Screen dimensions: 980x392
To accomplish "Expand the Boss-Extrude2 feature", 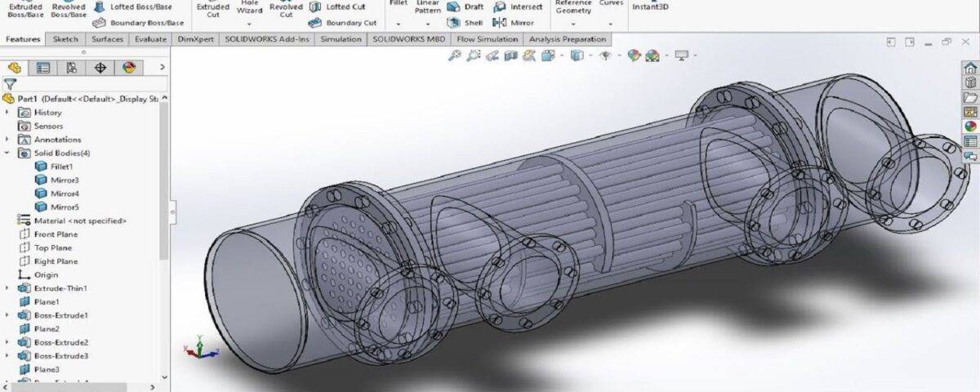I will [x=7, y=342].
